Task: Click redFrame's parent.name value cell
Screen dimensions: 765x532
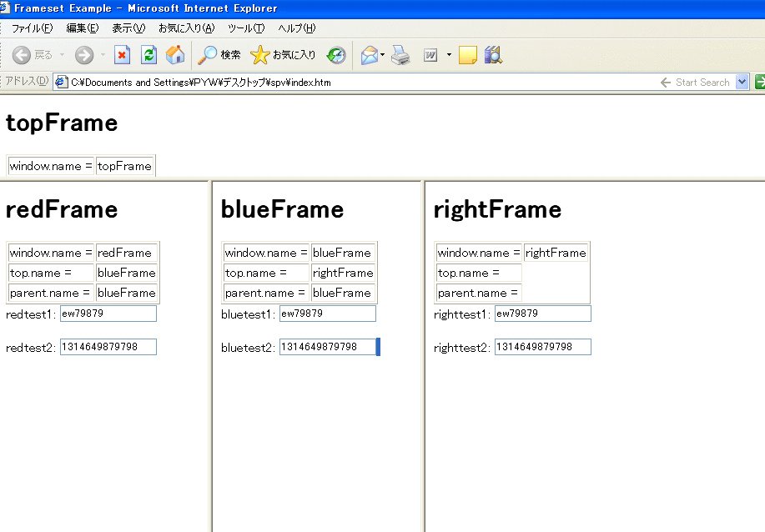Action: [126, 293]
